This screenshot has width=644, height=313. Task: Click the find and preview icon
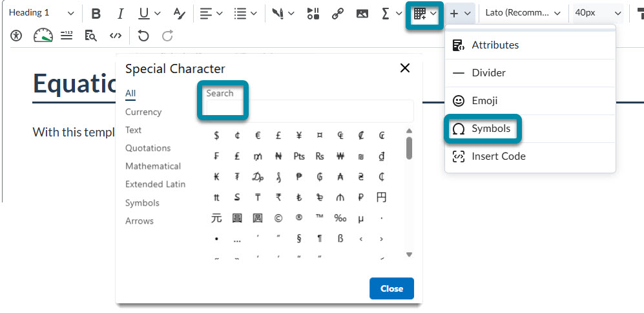91,36
